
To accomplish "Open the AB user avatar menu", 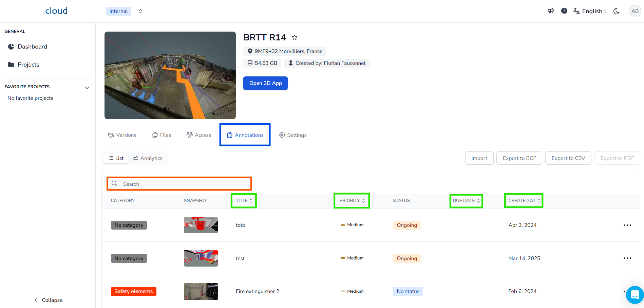I will point(634,11).
